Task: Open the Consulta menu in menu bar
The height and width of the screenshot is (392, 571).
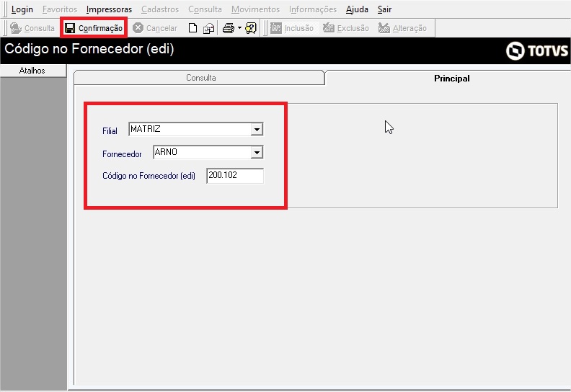Action: [205, 9]
